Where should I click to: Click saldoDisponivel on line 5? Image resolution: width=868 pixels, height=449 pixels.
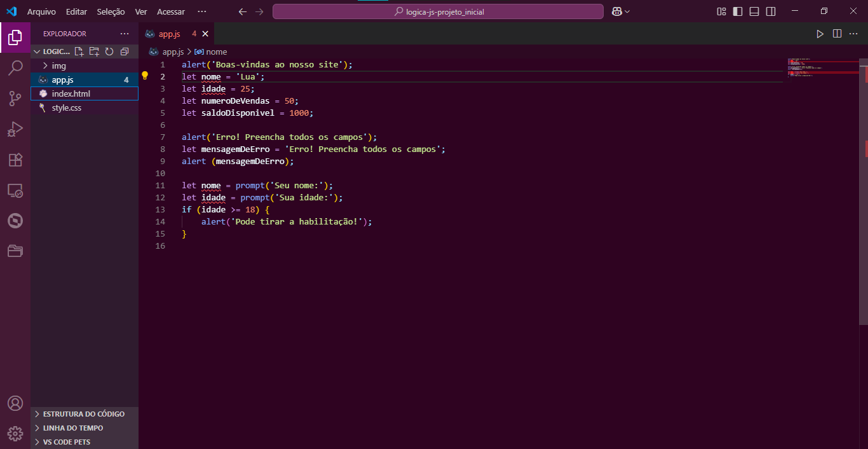tap(238, 113)
